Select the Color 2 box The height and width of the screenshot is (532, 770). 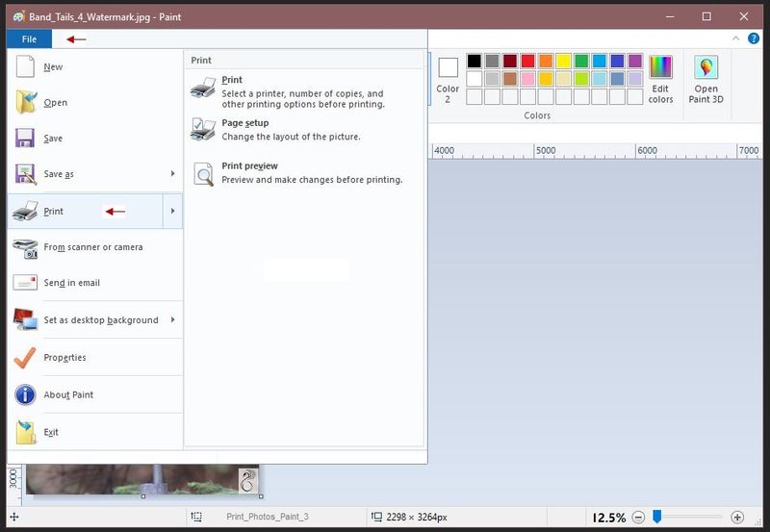(x=448, y=79)
